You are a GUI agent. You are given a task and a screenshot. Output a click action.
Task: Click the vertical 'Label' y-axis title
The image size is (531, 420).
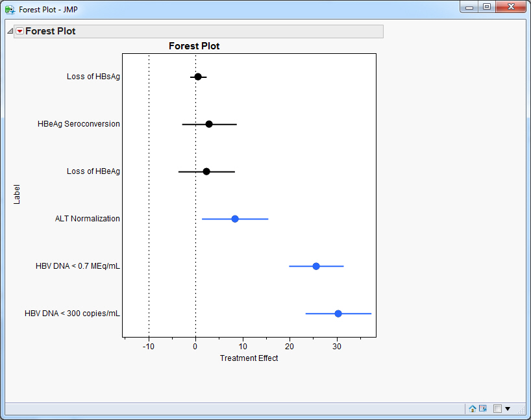pos(17,194)
